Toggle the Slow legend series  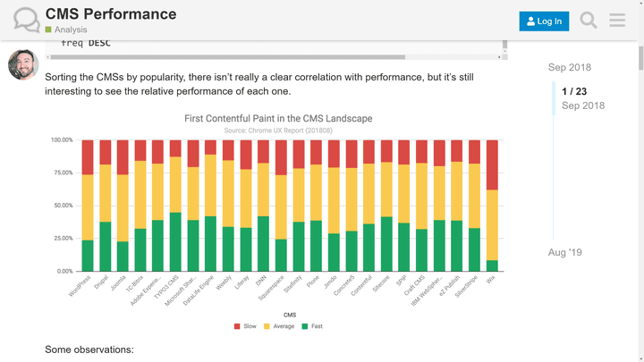click(250, 326)
